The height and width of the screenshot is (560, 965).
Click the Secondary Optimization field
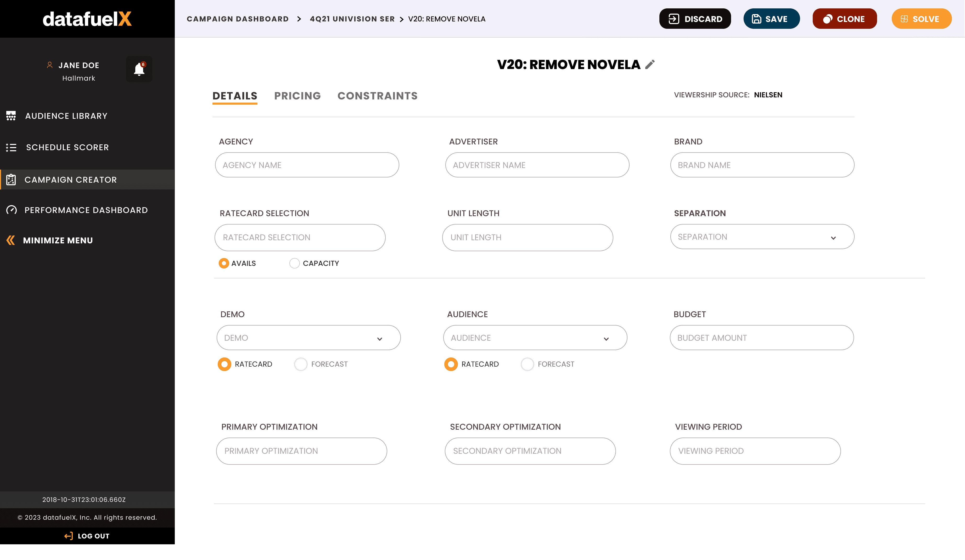[x=530, y=451]
